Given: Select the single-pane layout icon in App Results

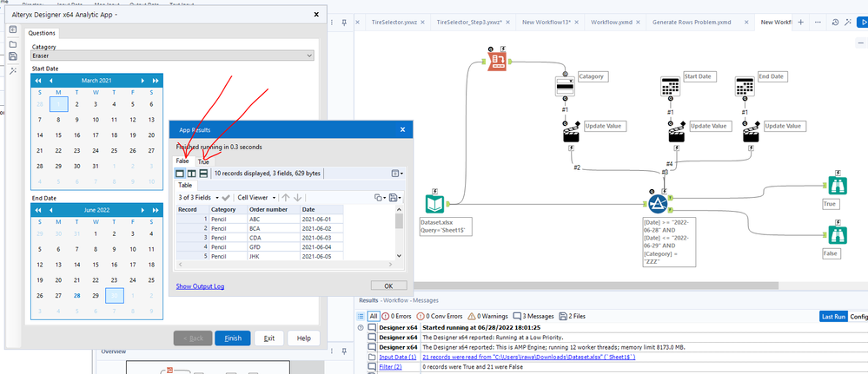Looking at the screenshot, I should pyautogui.click(x=180, y=174).
